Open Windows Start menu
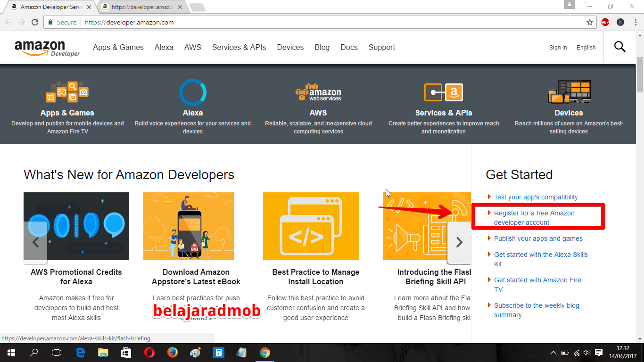This screenshot has width=644, height=362. (x=11, y=353)
